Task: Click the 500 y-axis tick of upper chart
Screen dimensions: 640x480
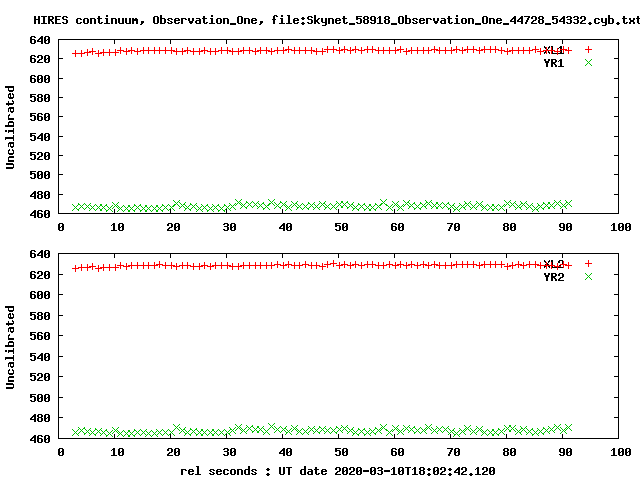Action: coord(40,175)
